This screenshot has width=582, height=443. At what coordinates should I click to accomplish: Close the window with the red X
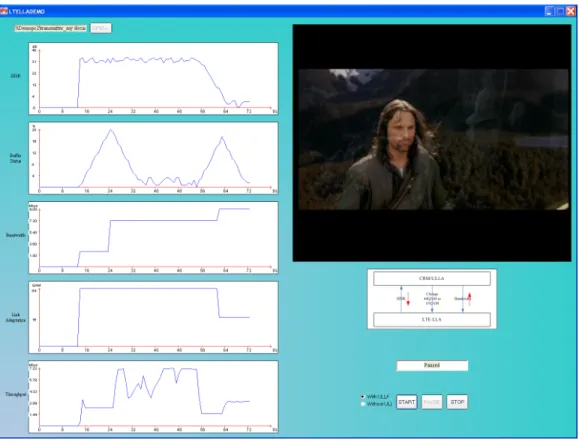pos(570,11)
